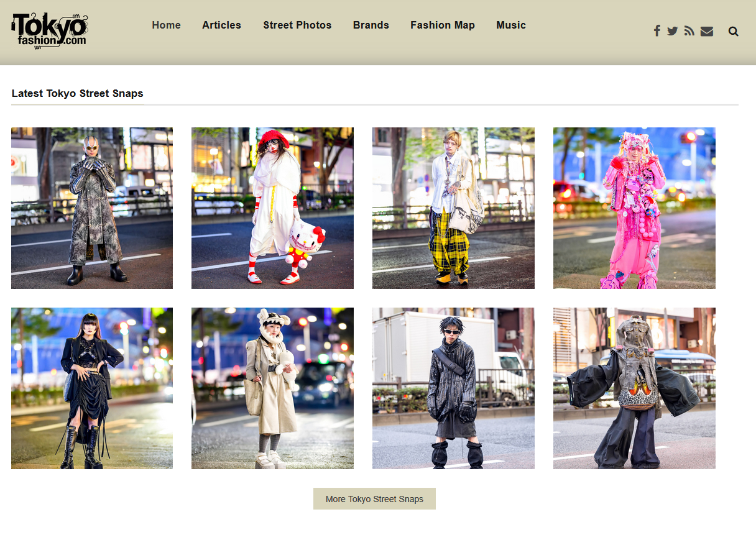Click the TokyoFashion.com logo
756x540 pixels.
click(50, 30)
